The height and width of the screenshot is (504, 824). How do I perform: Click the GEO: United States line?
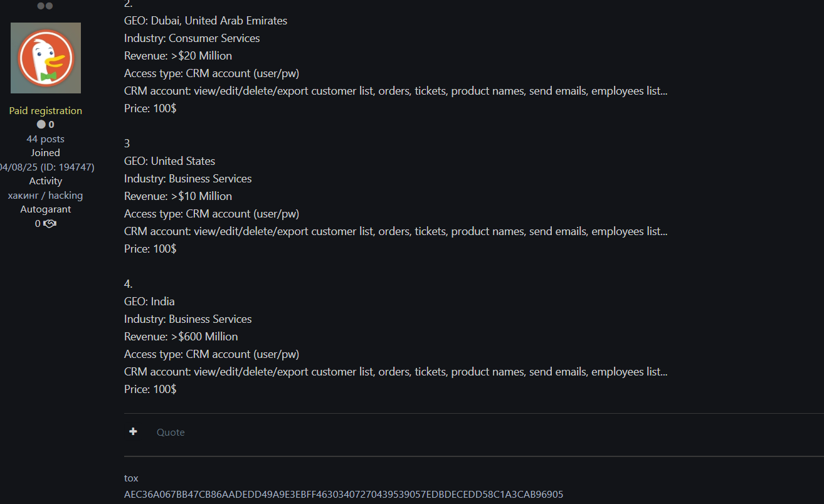pos(169,161)
